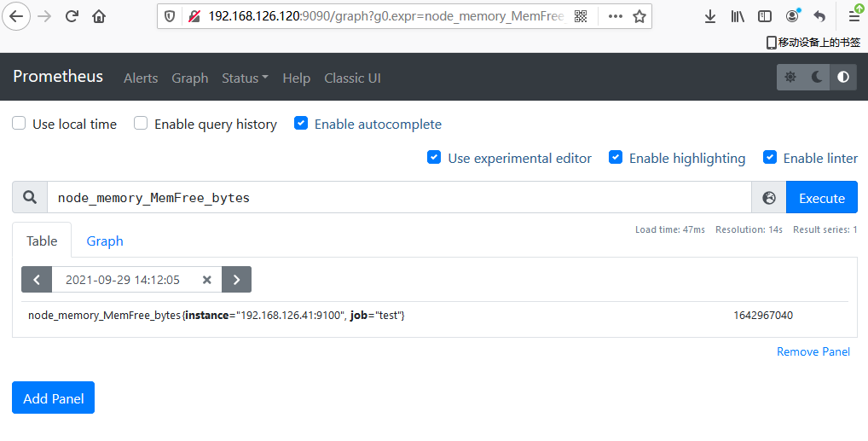The height and width of the screenshot is (441, 868).
Task: Click the undo curved arrow toolbar icon
Action: pyautogui.click(x=820, y=16)
